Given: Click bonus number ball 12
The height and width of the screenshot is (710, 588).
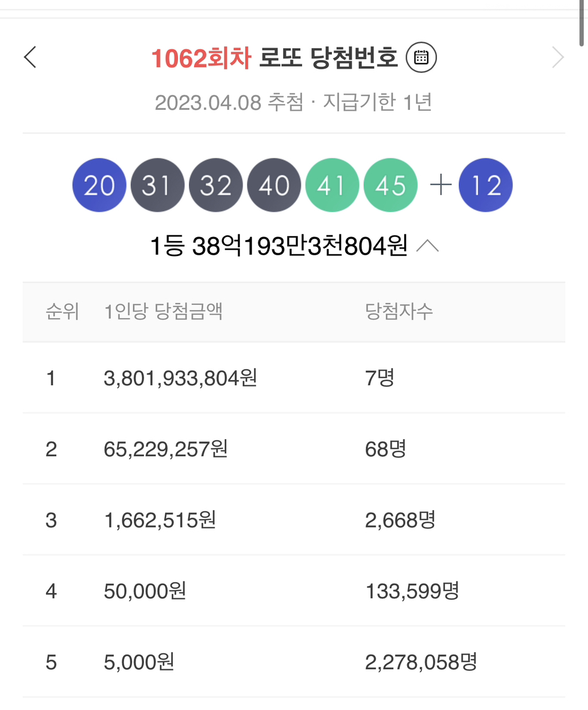Looking at the screenshot, I should 485,185.
